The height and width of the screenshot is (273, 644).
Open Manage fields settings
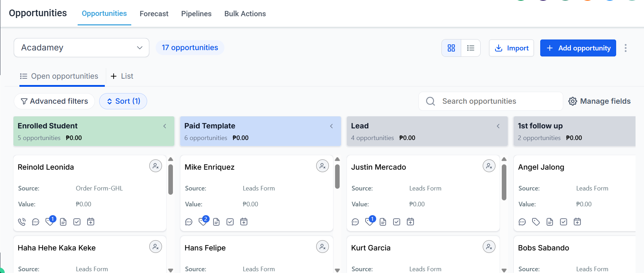[x=600, y=101]
